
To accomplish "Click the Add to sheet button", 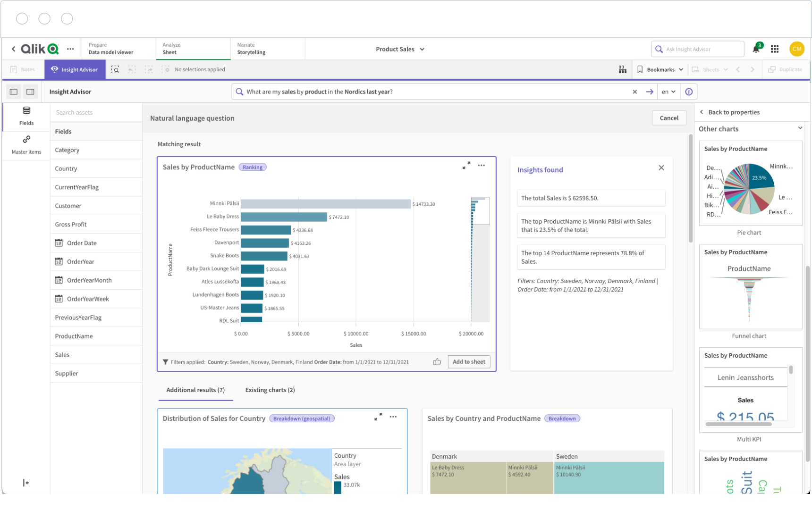I will [x=469, y=362].
